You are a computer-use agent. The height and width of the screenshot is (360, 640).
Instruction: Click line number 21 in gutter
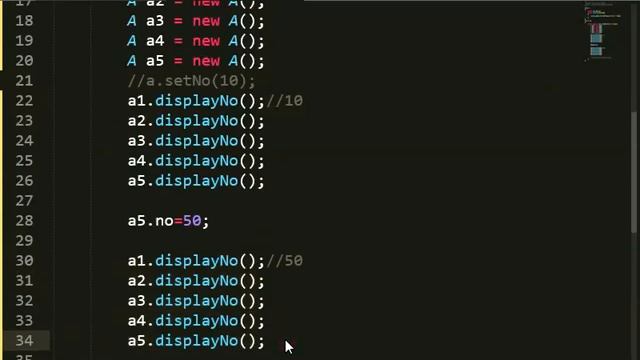[24, 80]
